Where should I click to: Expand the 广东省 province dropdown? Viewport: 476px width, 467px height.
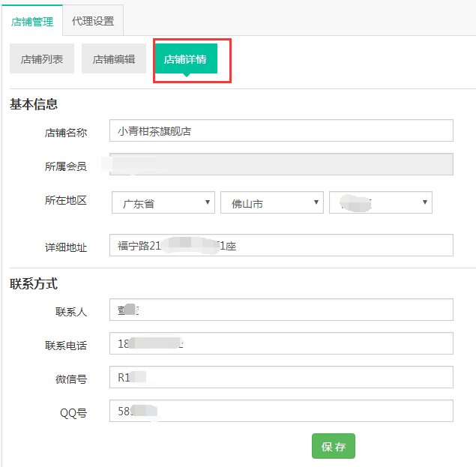(x=163, y=203)
